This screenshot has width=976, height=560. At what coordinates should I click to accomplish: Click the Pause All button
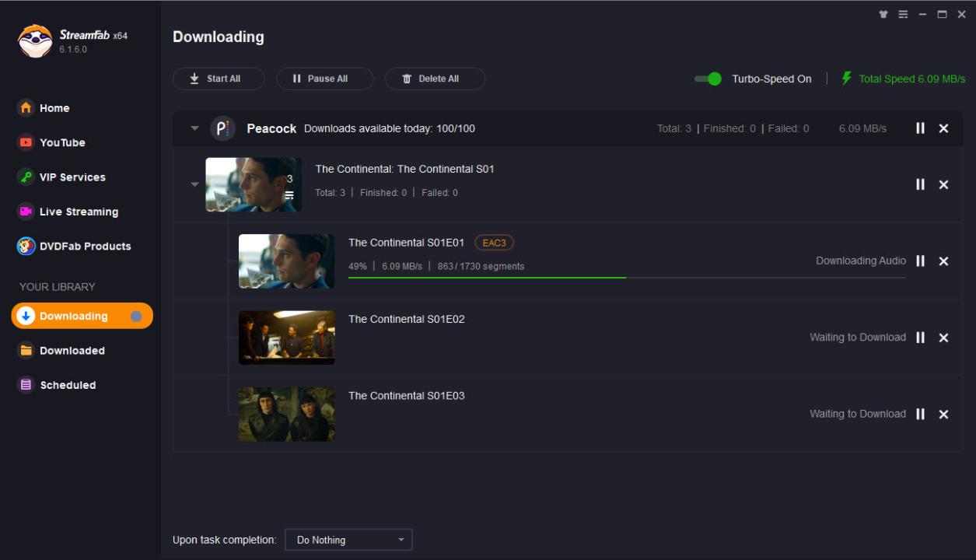(x=324, y=79)
